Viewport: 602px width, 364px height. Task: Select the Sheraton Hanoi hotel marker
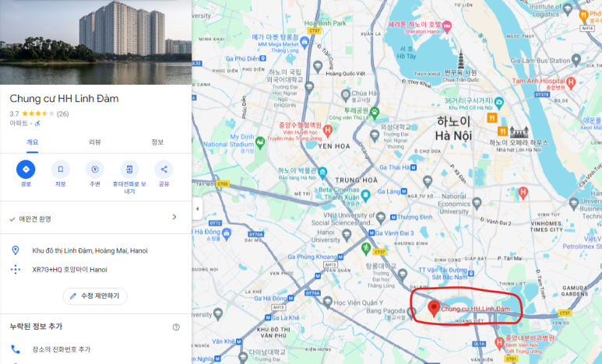tap(447, 26)
